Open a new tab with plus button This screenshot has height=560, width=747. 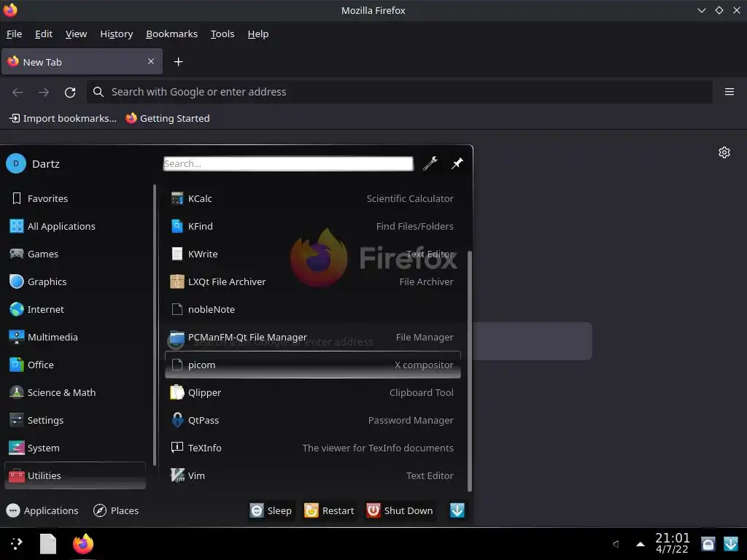tap(178, 62)
